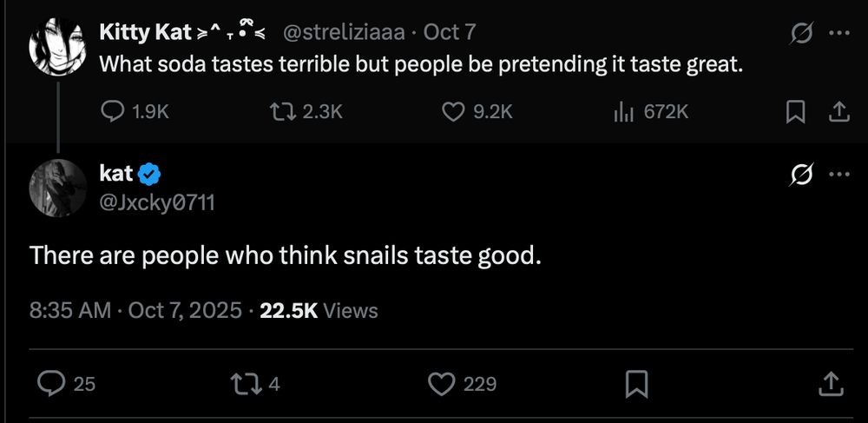This screenshot has width=868, height=423.
Task: Like kat's reply with 229 likes
Action: coord(444,382)
